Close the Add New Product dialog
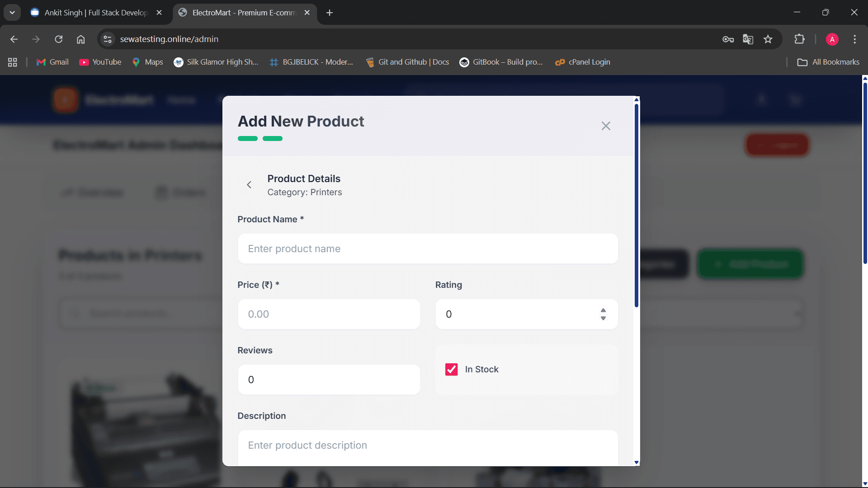Screen dimensions: 868x488 tap(606, 126)
